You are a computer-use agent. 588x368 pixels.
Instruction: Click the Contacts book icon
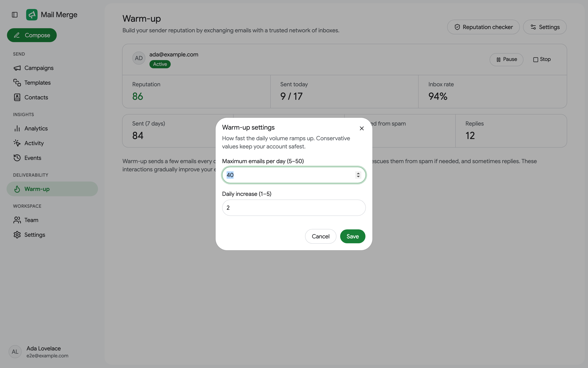17,97
